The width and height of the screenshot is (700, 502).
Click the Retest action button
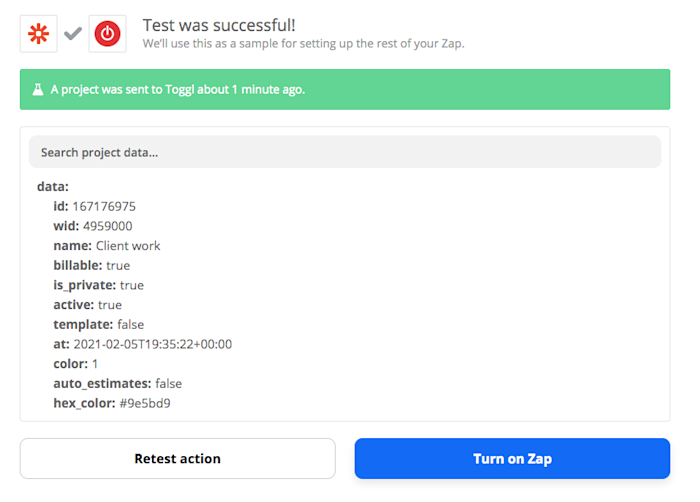(177, 459)
